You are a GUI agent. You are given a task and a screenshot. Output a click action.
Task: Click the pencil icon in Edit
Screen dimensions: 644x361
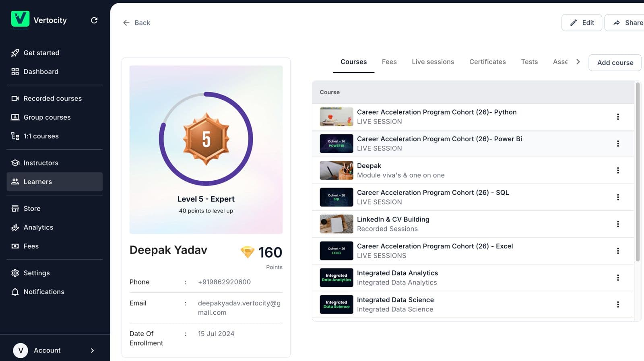point(574,23)
